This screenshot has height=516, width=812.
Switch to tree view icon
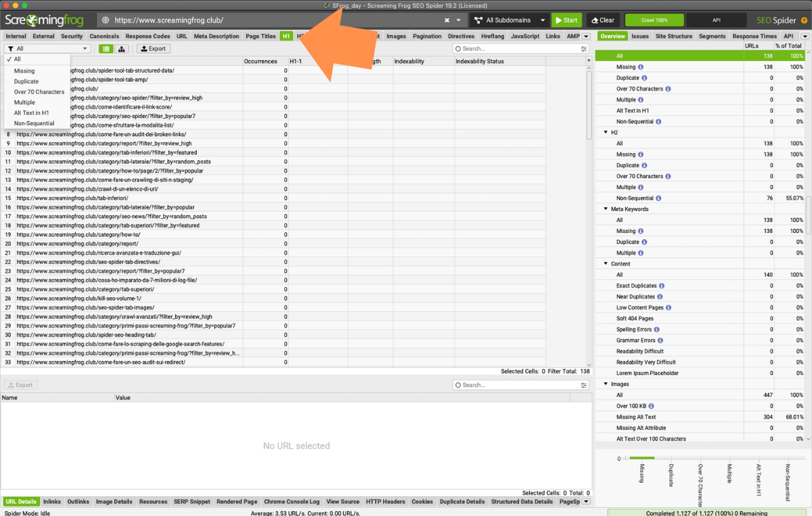[x=122, y=49]
